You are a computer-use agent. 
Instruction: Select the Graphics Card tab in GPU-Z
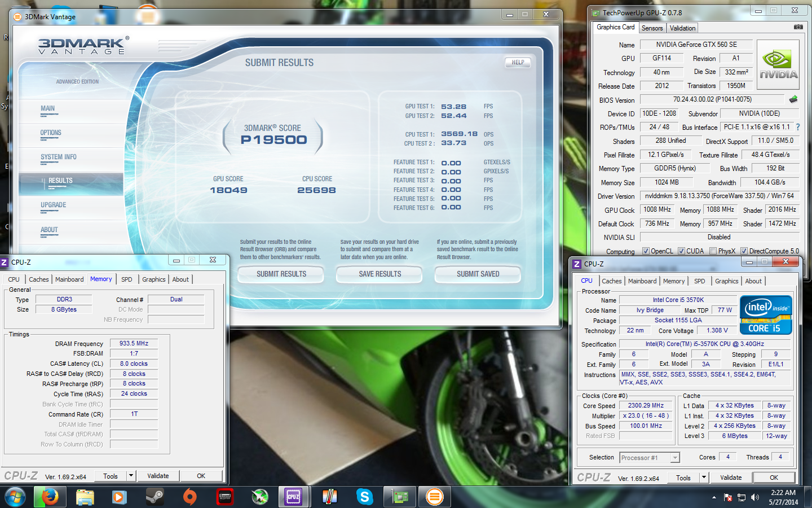(x=616, y=27)
